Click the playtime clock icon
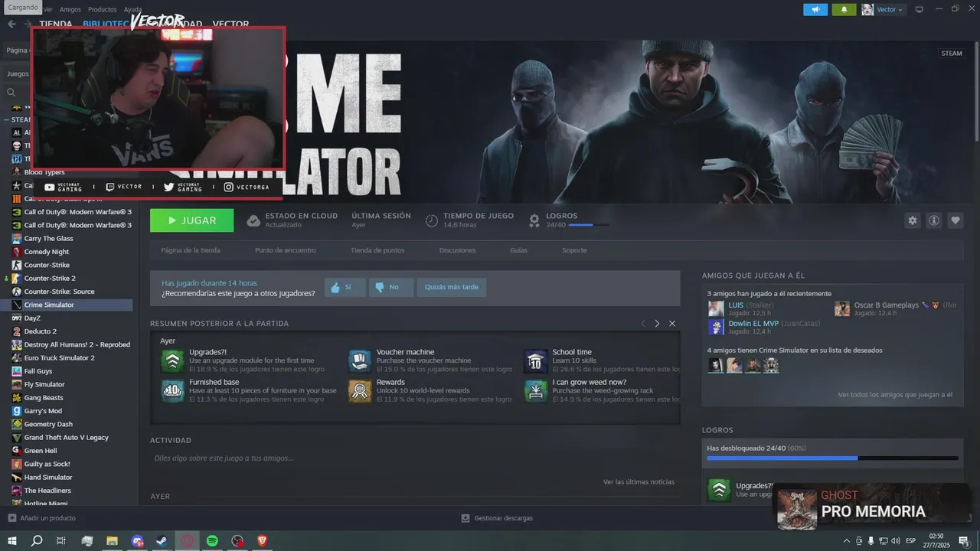 pos(432,220)
